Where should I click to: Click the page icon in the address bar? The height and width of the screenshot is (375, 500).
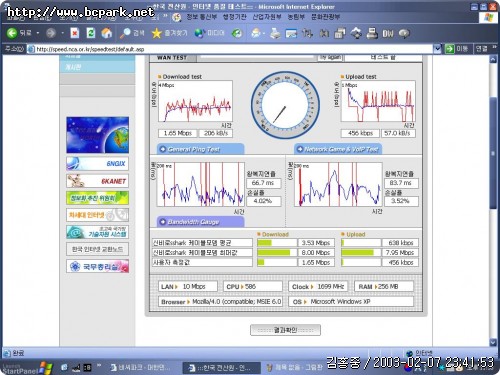click(x=31, y=49)
